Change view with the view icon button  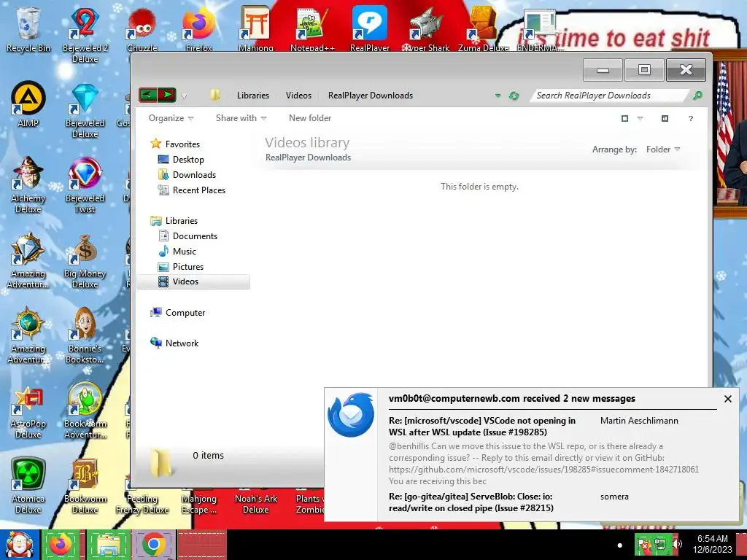pos(624,119)
